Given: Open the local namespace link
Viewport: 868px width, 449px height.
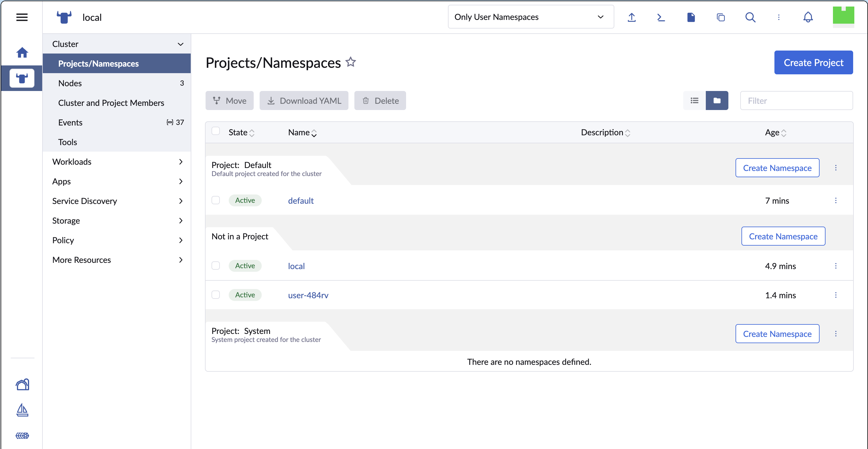Looking at the screenshot, I should (x=296, y=266).
